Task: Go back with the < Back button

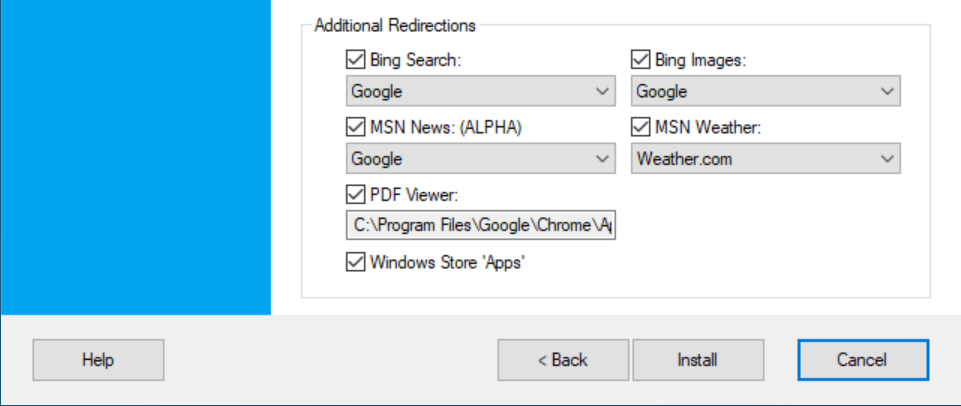Action: [563, 360]
